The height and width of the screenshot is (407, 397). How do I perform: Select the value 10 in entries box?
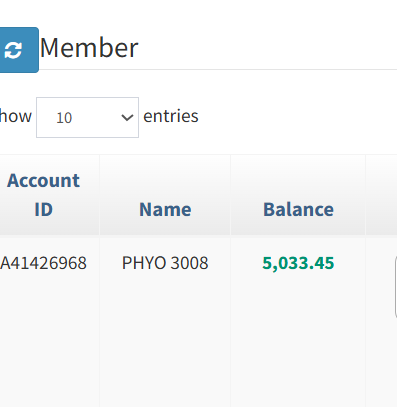(x=64, y=118)
